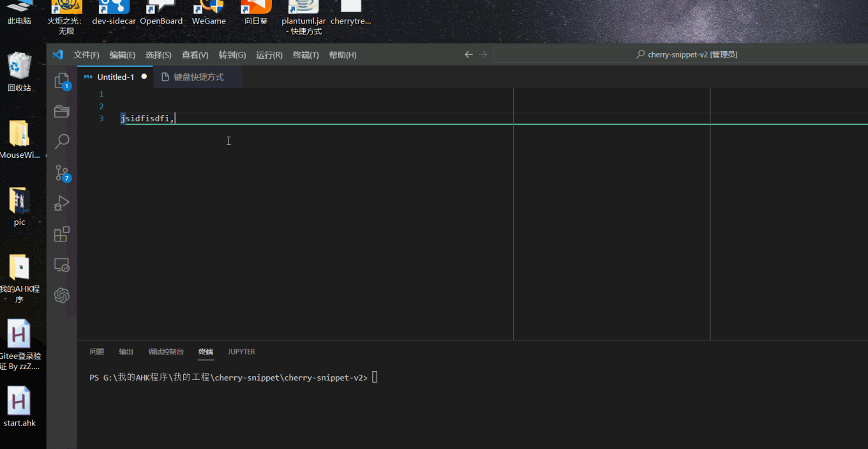The height and width of the screenshot is (449, 868).
Task: Open the 文件(F) menu
Action: pos(86,55)
